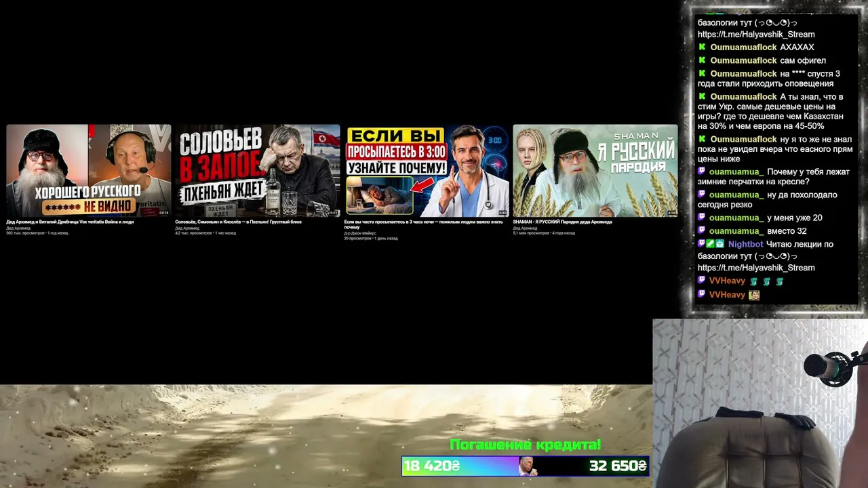Open title 'Дед Архимед и Виталий Дрибница Vox veritatis'
Viewport: 868px width, 488px height.
70,222
